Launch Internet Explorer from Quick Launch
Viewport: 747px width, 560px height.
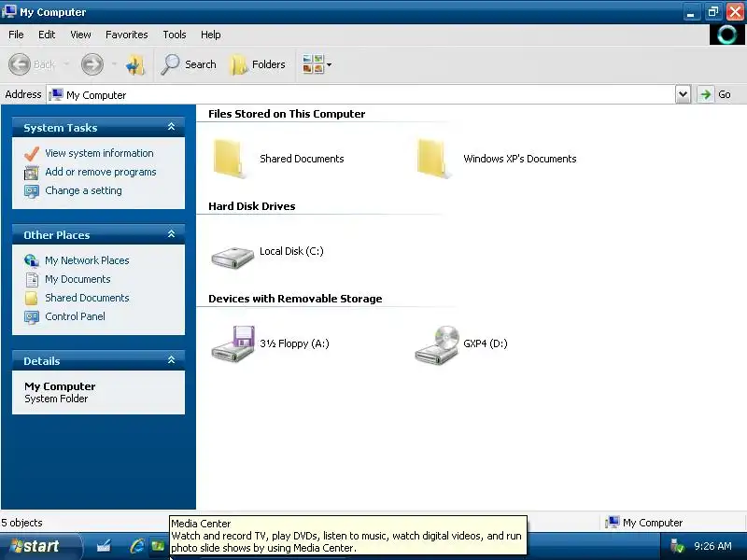[136, 546]
